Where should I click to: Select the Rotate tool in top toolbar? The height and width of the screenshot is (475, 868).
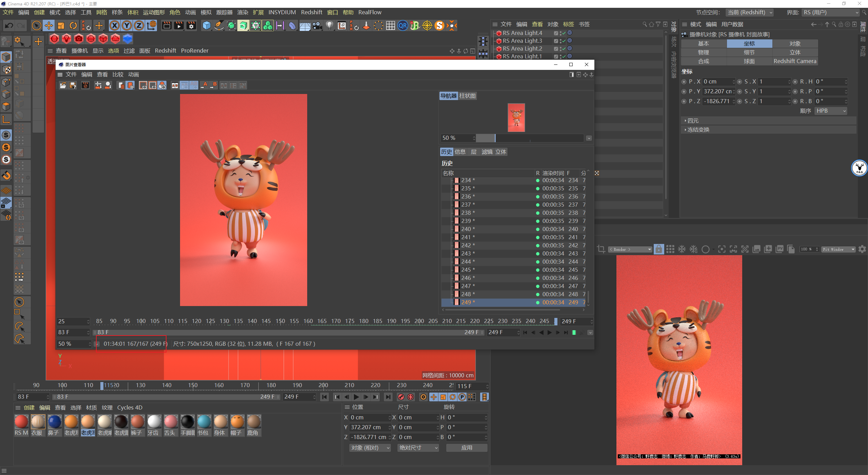click(73, 25)
